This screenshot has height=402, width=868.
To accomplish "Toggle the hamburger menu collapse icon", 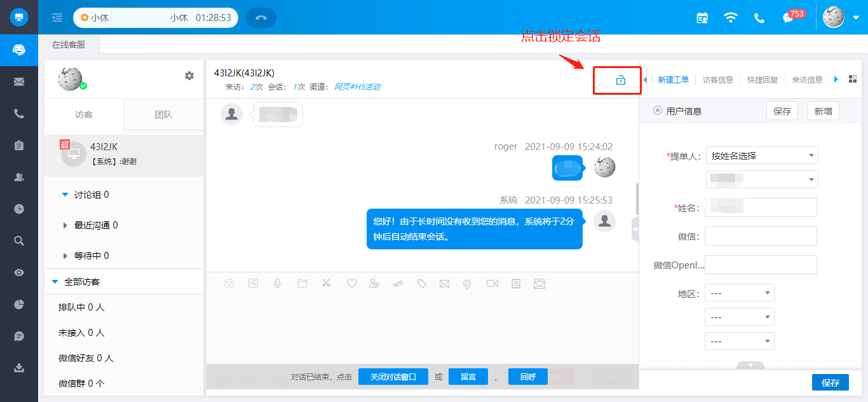I will 57,17.
